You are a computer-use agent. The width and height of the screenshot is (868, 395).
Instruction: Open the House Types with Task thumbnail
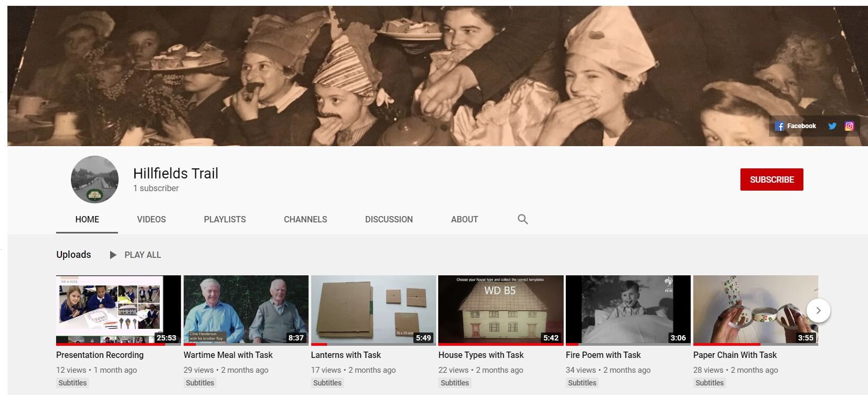coord(501,310)
